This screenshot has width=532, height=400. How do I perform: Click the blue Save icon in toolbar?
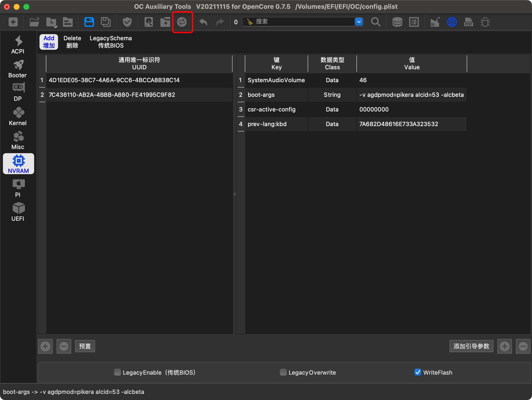tap(89, 22)
